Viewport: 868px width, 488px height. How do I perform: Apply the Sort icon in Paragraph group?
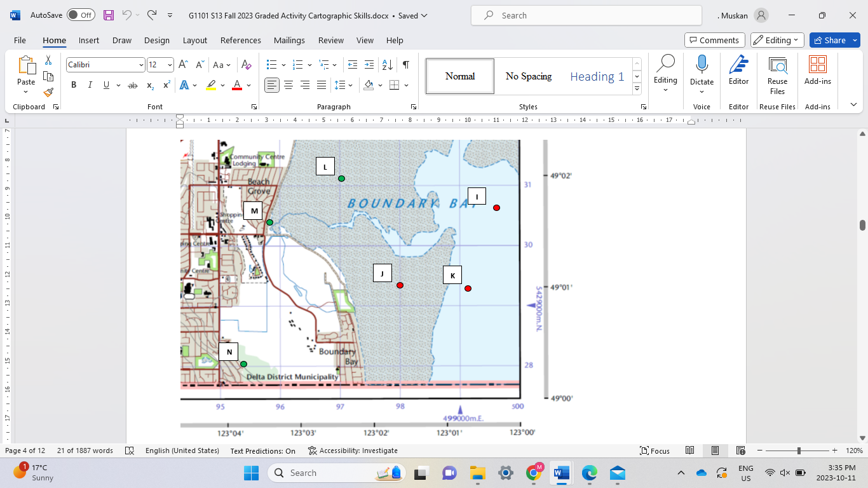click(387, 64)
